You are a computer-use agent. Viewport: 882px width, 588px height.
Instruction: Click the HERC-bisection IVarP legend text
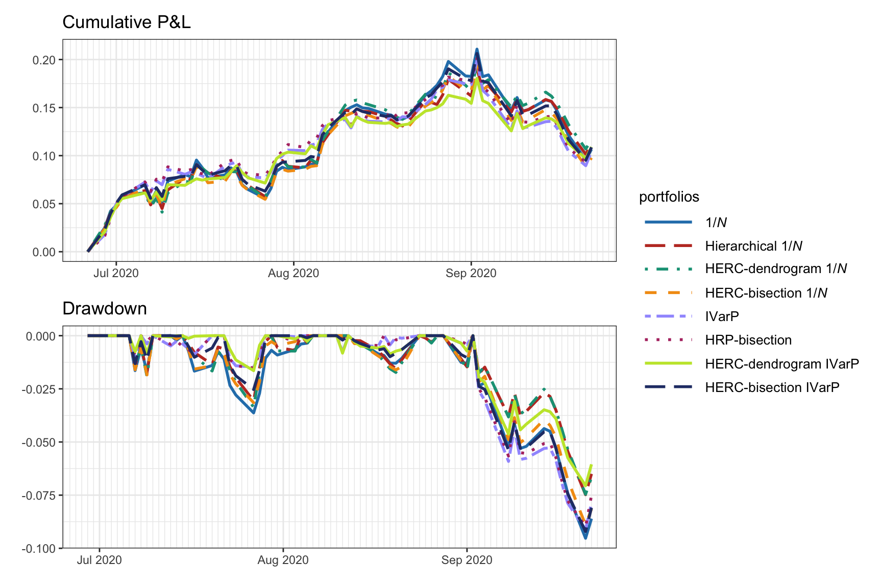click(772, 387)
